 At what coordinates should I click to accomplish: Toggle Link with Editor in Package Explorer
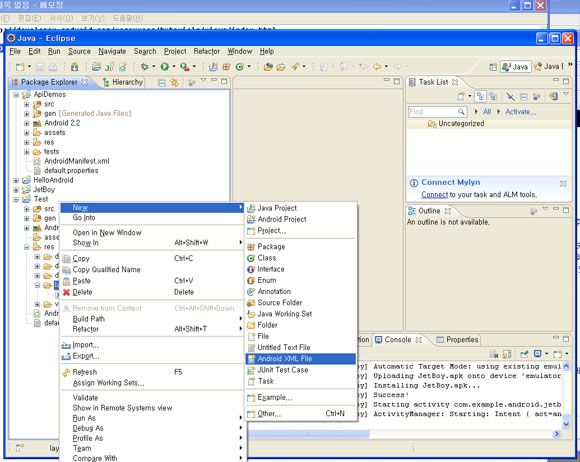tap(174, 82)
